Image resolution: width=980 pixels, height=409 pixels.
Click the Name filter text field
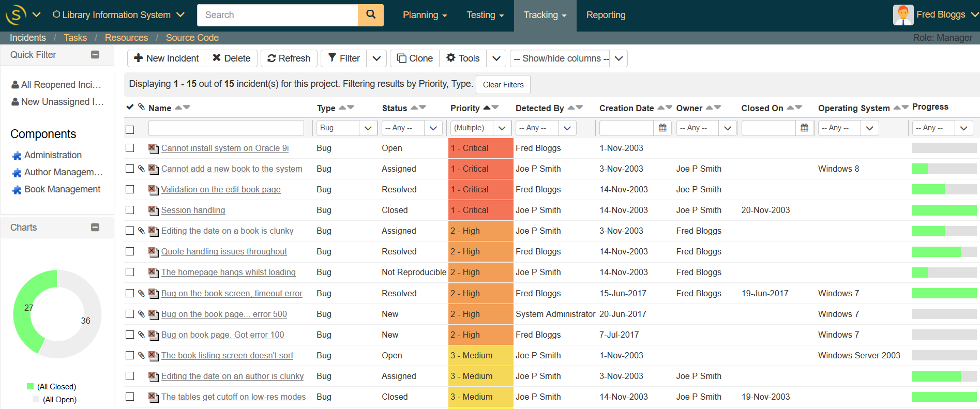tap(226, 128)
